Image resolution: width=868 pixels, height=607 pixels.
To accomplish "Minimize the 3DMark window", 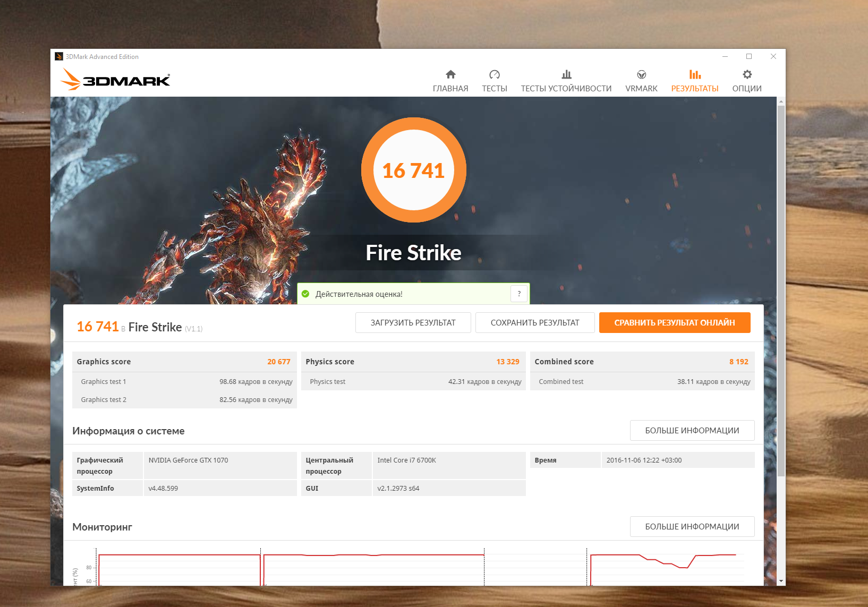I will coord(725,57).
